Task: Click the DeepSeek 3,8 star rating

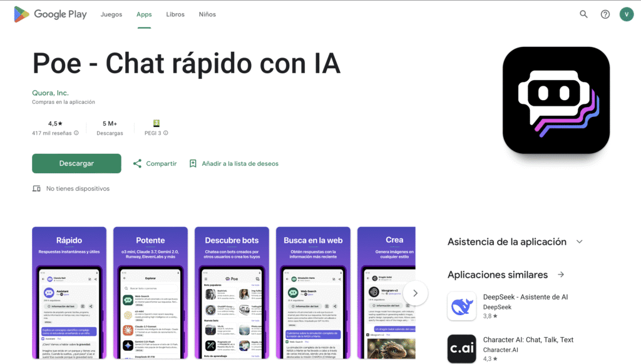Action: pyautogui.click(x=490, y=316)
